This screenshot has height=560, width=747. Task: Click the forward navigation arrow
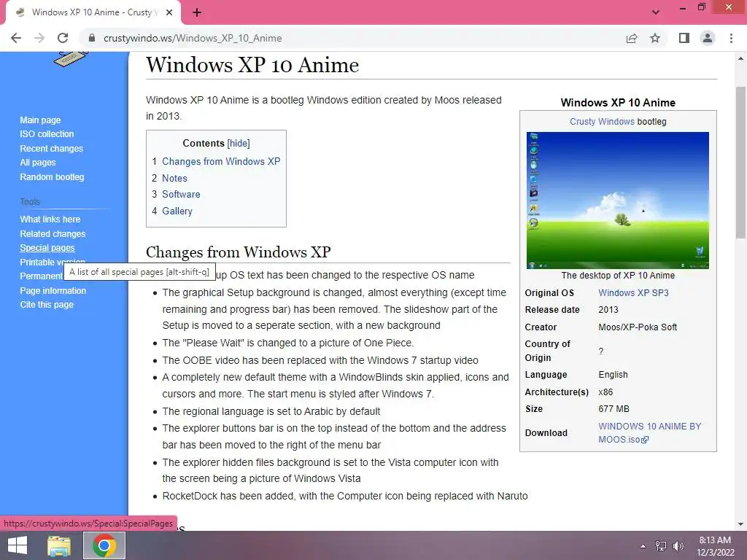point(39,38)
